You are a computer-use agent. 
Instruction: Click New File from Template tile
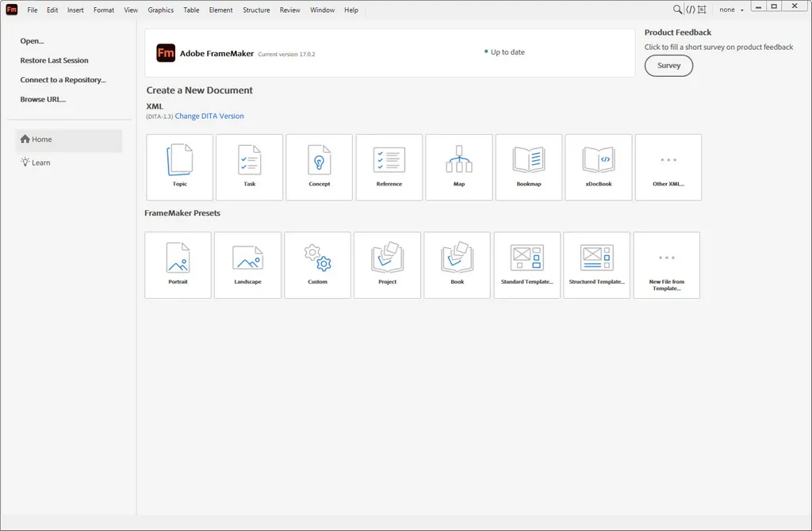666,265
